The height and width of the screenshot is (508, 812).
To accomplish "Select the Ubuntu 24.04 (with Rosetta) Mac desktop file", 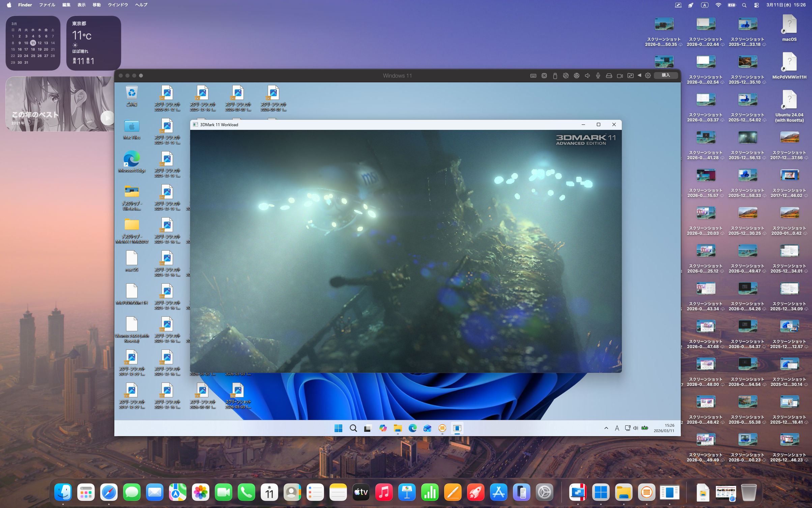I will tap(789, 106).
